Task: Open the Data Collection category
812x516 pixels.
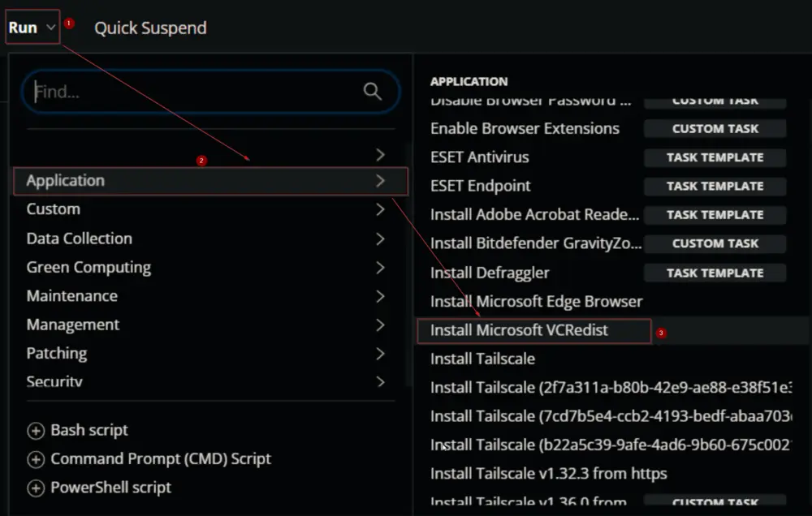Action: (x=80, y=239)
